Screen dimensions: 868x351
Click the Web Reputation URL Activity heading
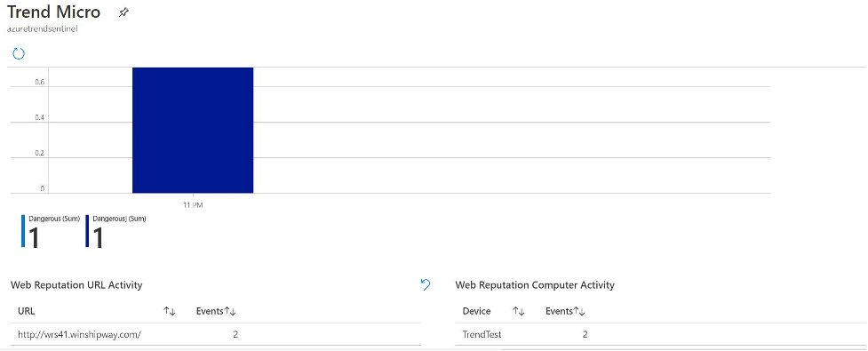pyautogui.click(x=76, y=285)
